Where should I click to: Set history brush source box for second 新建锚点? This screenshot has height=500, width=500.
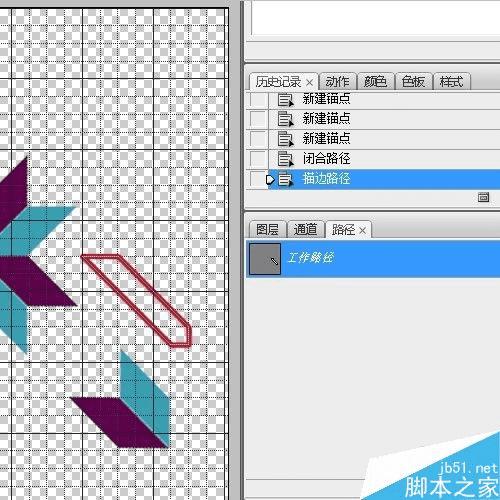coord(258,119)
